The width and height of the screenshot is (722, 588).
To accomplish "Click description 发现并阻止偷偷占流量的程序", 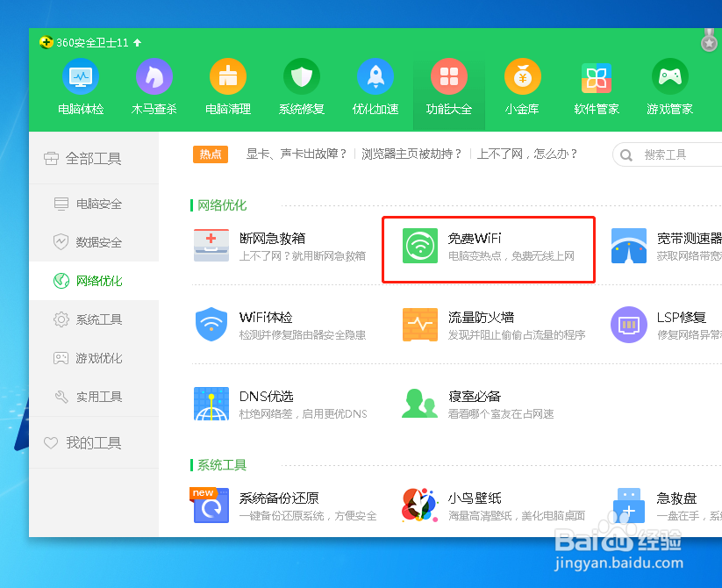I will tap(517, 334).
